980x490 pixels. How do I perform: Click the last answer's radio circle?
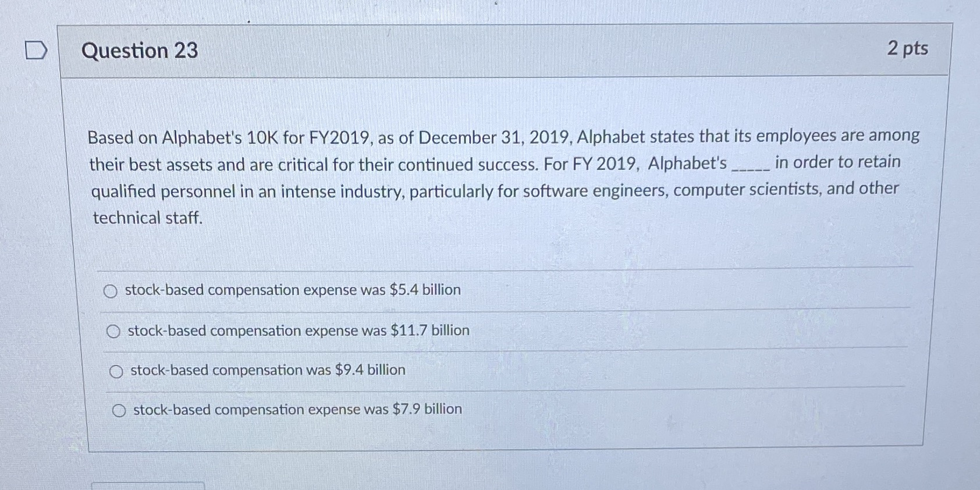119,410
